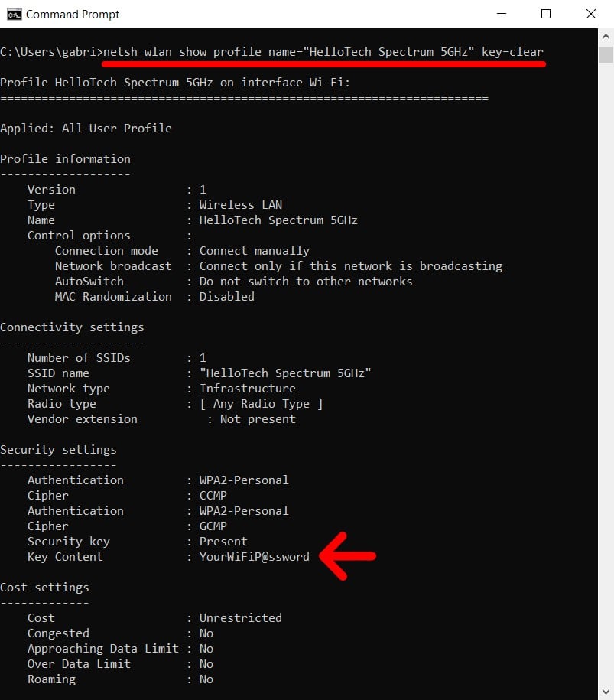Click the first 'WPA2-Personal' authentication value

(x=244, y=480)
